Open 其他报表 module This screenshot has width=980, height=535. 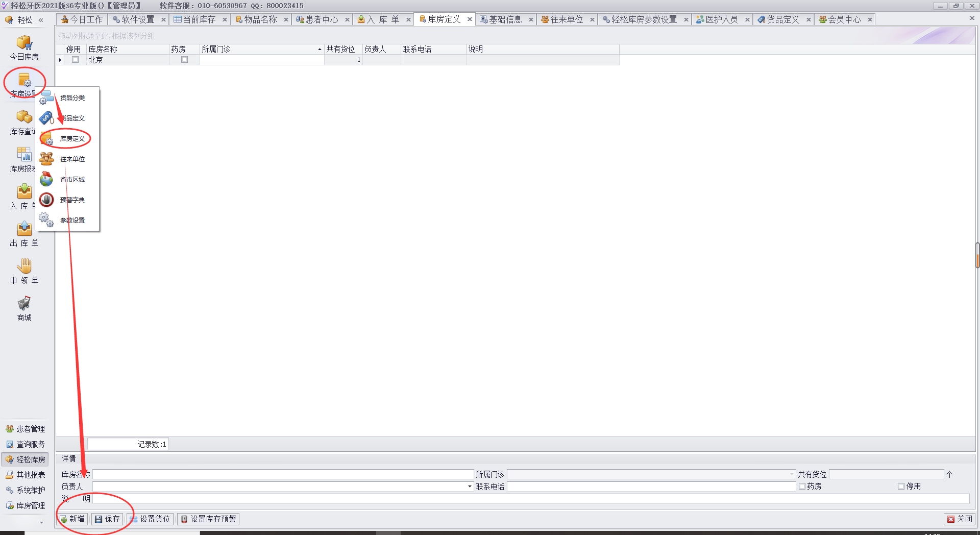coord(26,475)
